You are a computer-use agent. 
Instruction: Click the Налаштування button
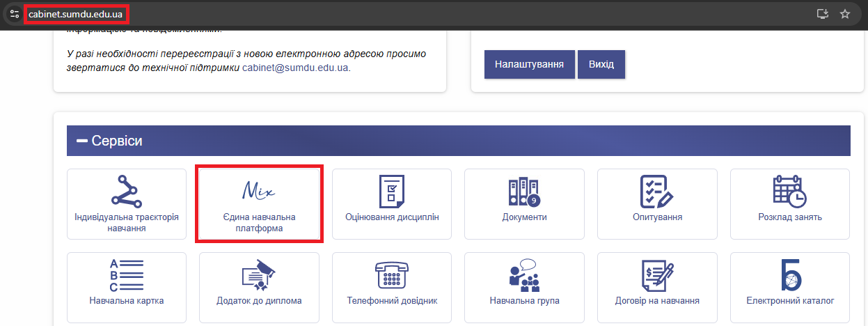[x=529, y=64]
